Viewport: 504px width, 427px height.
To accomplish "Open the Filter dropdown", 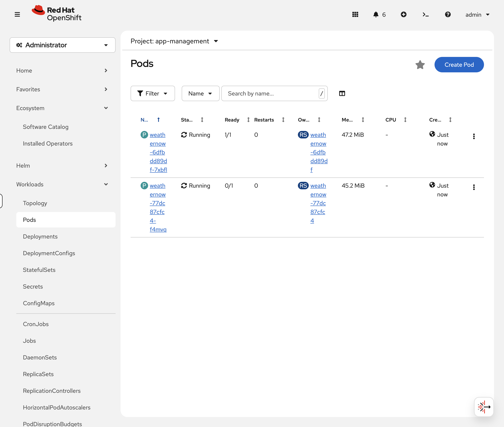I will tap(152, 93).
